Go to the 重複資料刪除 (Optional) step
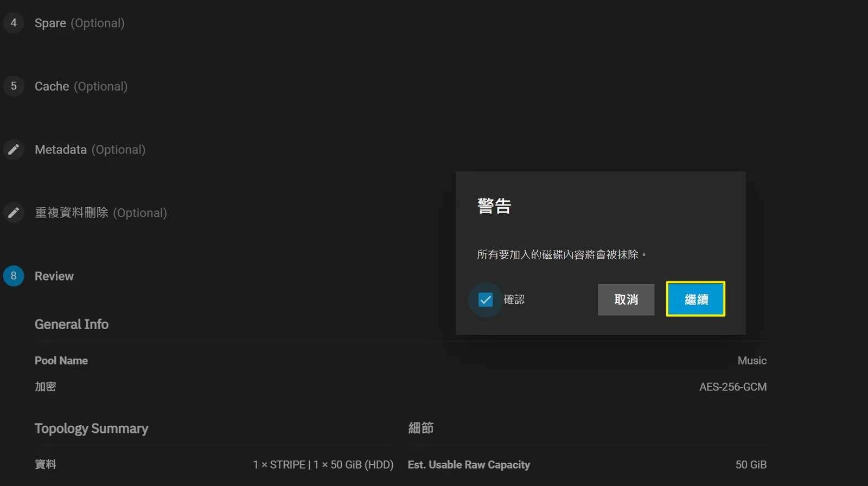 pos(101,213)
